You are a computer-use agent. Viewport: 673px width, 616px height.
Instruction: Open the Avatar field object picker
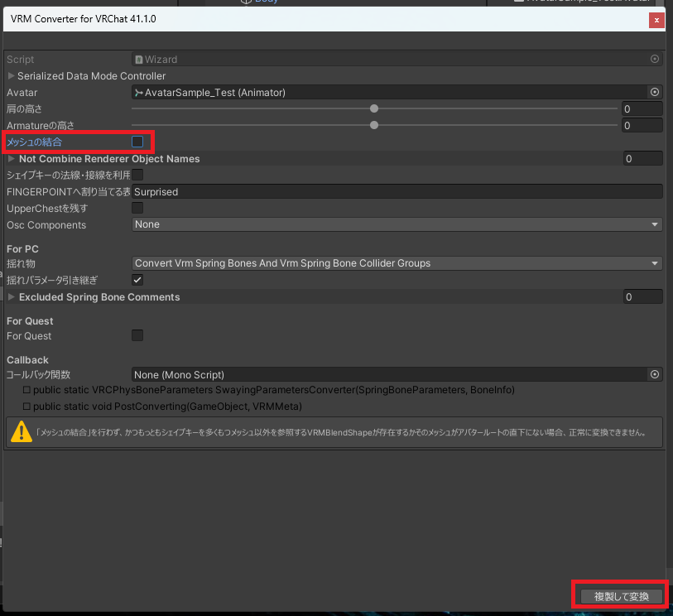654,92
